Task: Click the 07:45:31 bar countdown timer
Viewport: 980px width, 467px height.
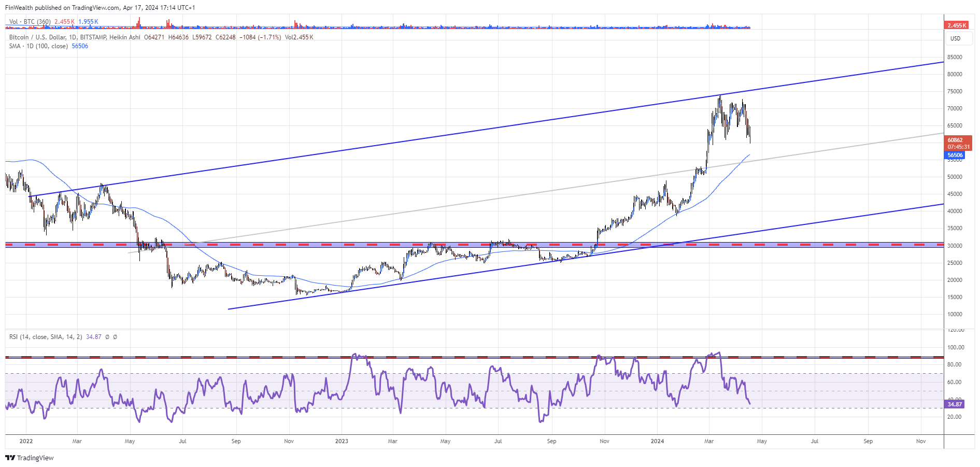Action: point(958,147)
